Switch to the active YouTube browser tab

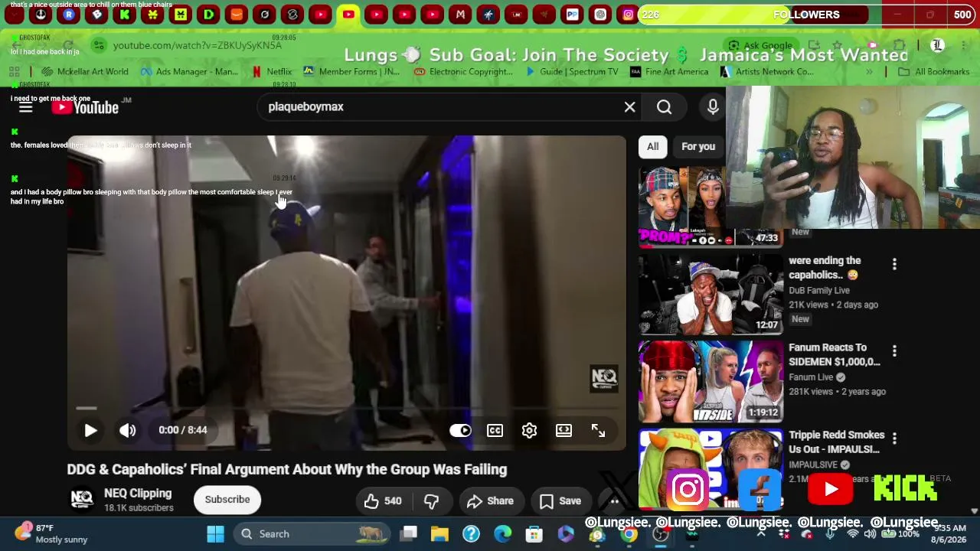[348, 15]
